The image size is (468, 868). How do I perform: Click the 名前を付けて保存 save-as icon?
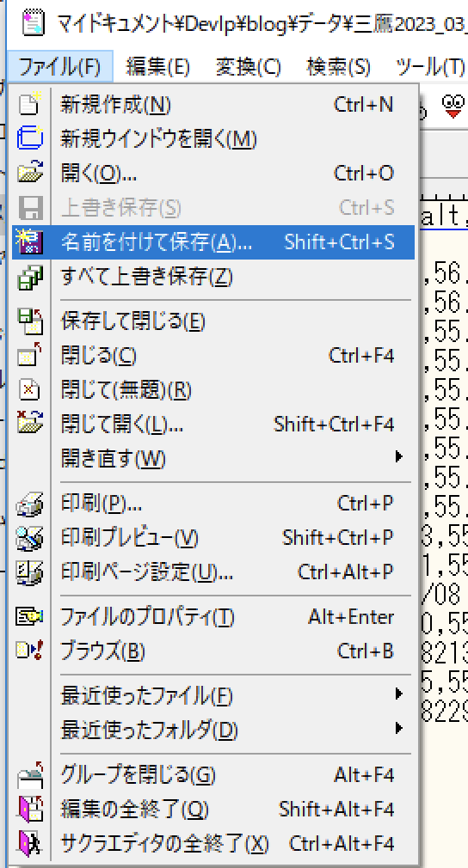click(x=30, y=241)
